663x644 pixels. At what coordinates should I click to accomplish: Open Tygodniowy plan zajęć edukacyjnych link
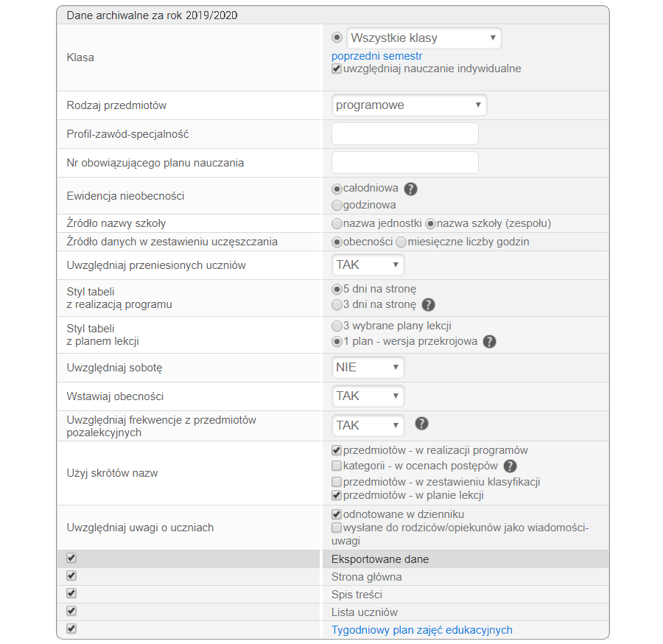[x=421, y=630]
